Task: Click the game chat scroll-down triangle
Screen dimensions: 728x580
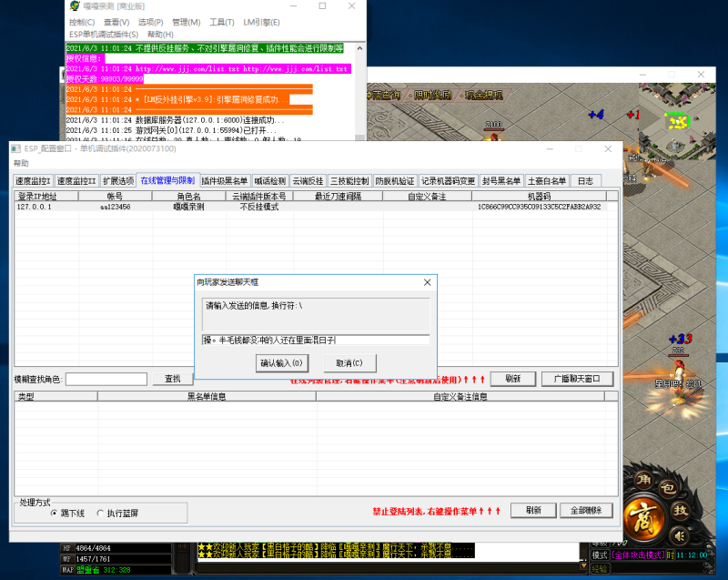Action: click(583, 565)
